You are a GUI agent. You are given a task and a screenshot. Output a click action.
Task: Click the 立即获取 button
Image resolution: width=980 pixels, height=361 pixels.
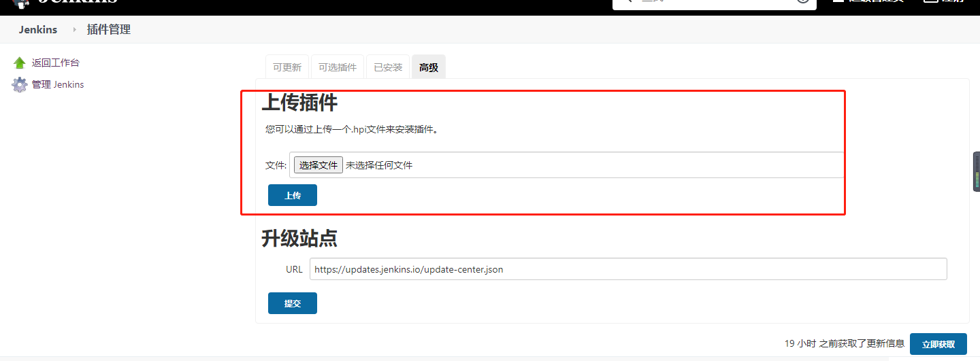(x=938, y=344)
